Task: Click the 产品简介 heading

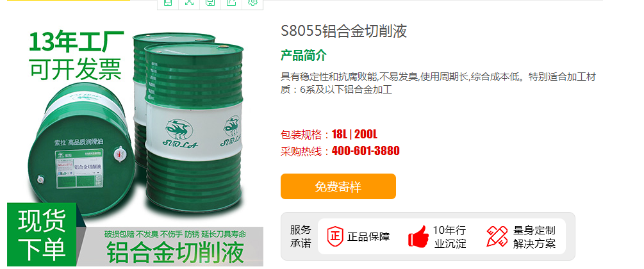Action: tap(304, 56)
